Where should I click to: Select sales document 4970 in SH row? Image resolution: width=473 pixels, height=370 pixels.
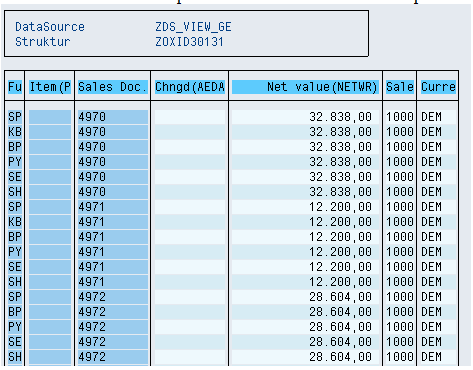113,192
